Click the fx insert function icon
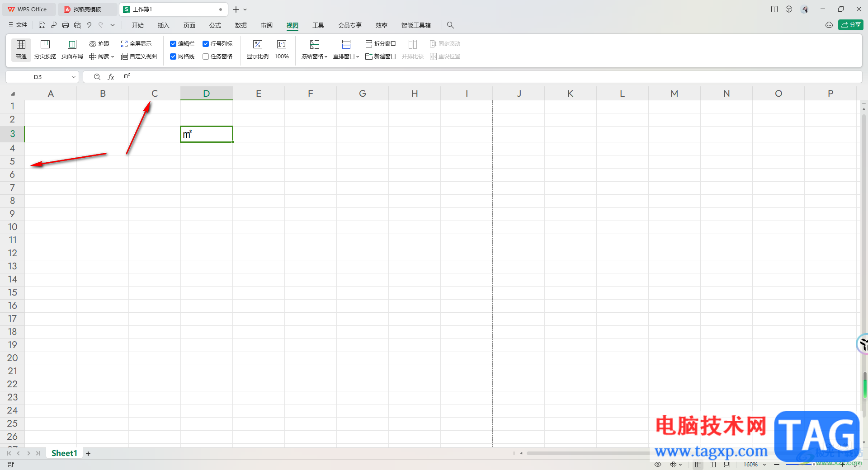This screenshot has width=868, height=470. pos(111,77)
